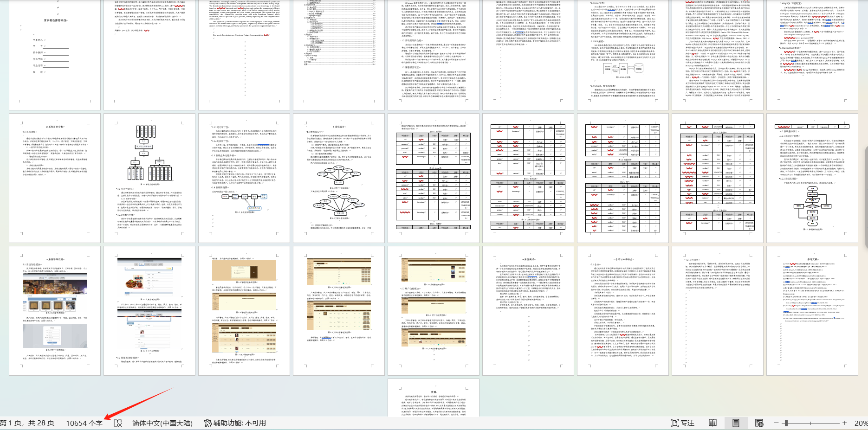This screenshot has width=868, height=430.
Task: Switch to Read Mode view
Action: [x=713, y=423]
